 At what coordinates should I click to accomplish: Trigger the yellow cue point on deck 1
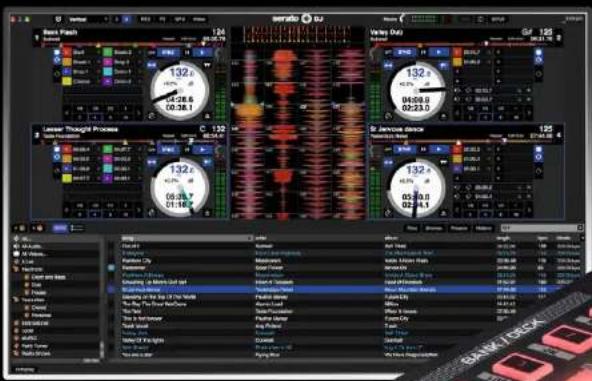pos(67,81)
